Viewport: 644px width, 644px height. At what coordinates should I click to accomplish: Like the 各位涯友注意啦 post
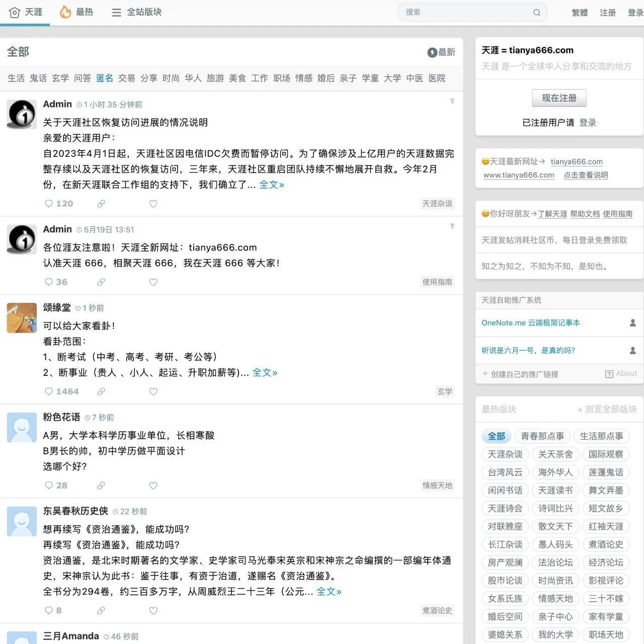tap(153, 282)
